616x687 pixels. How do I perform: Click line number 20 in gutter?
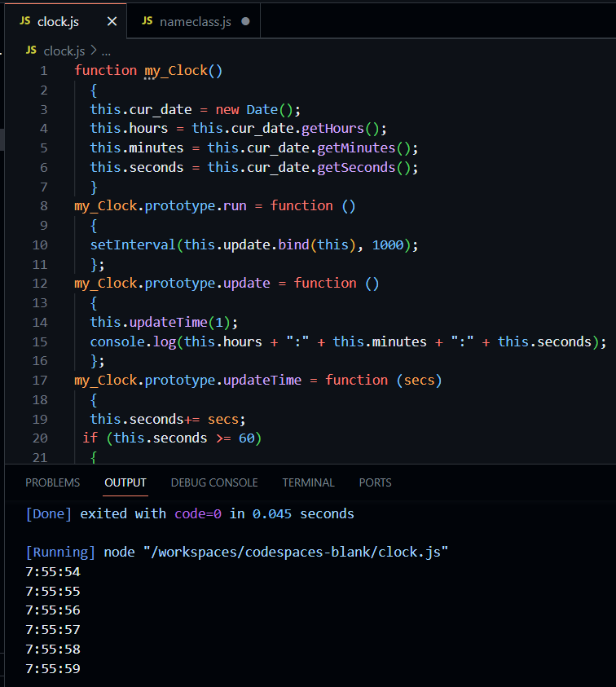pos(40,438)
